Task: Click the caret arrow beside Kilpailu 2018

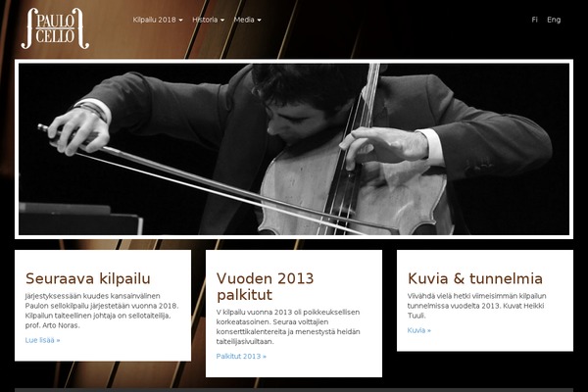Action: click(180, 20)
